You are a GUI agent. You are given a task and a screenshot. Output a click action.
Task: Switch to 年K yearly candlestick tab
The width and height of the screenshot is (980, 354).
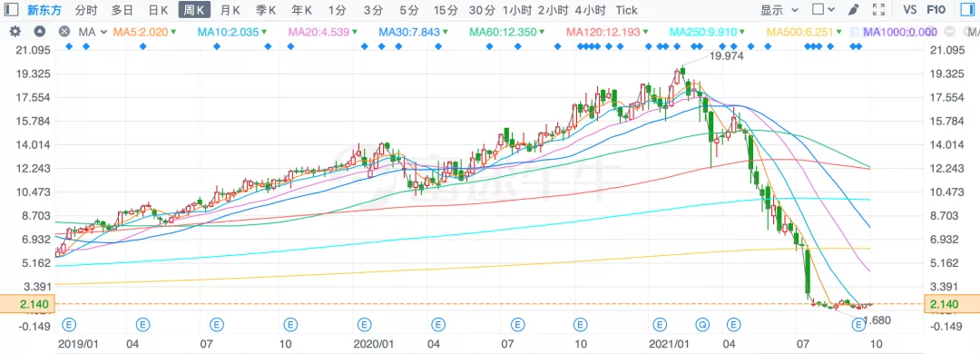(x=302, y=10)
